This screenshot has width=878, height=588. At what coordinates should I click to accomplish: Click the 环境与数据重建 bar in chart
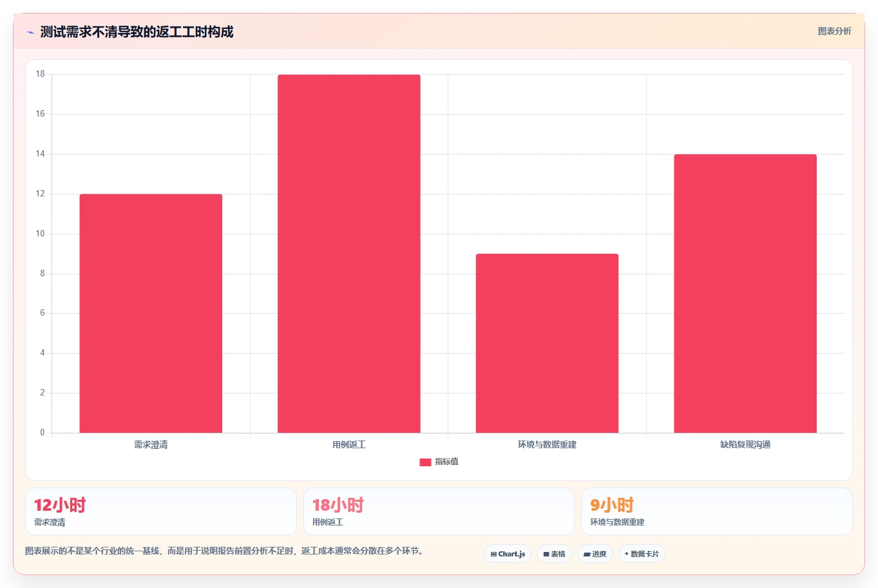coord(547,343)
